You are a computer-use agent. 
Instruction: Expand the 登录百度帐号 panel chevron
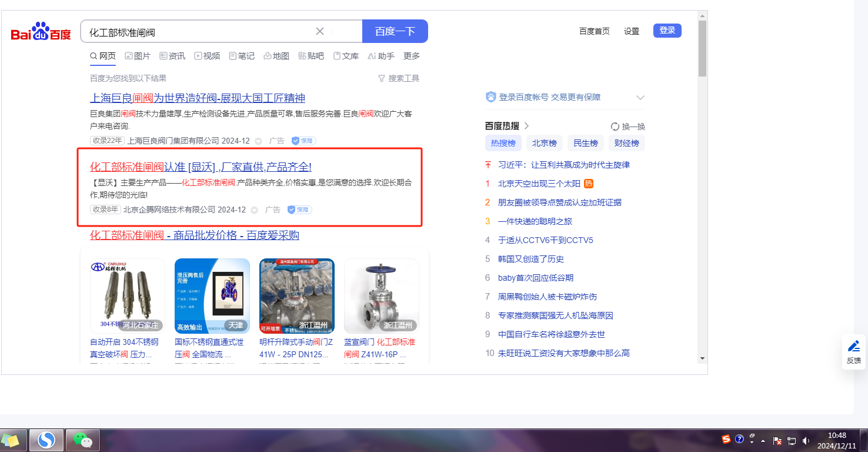[640, 98]
